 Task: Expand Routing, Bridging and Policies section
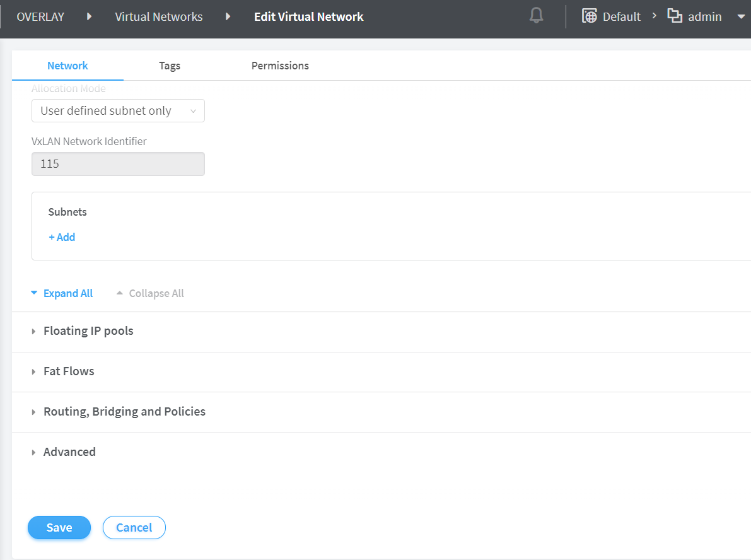pos(124,412)
